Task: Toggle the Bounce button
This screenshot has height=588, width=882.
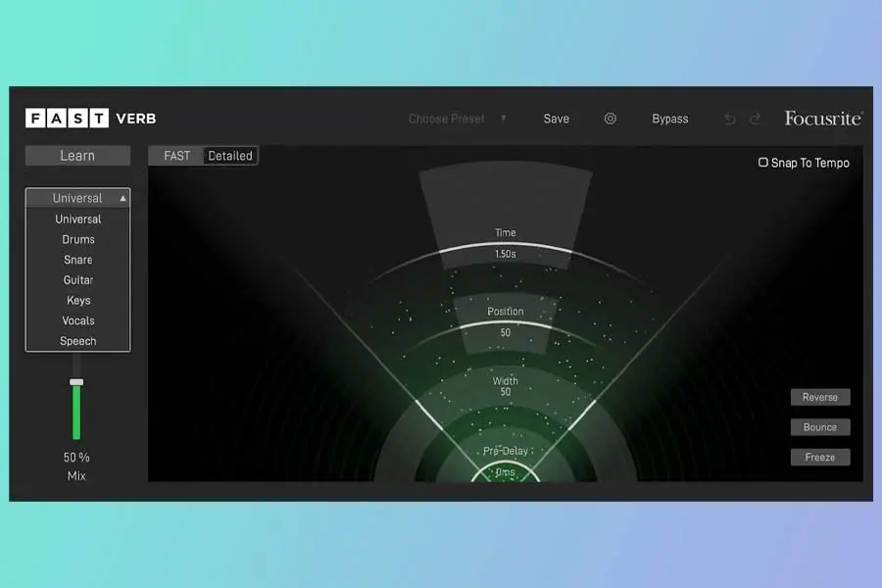Action: pos(820,427)
